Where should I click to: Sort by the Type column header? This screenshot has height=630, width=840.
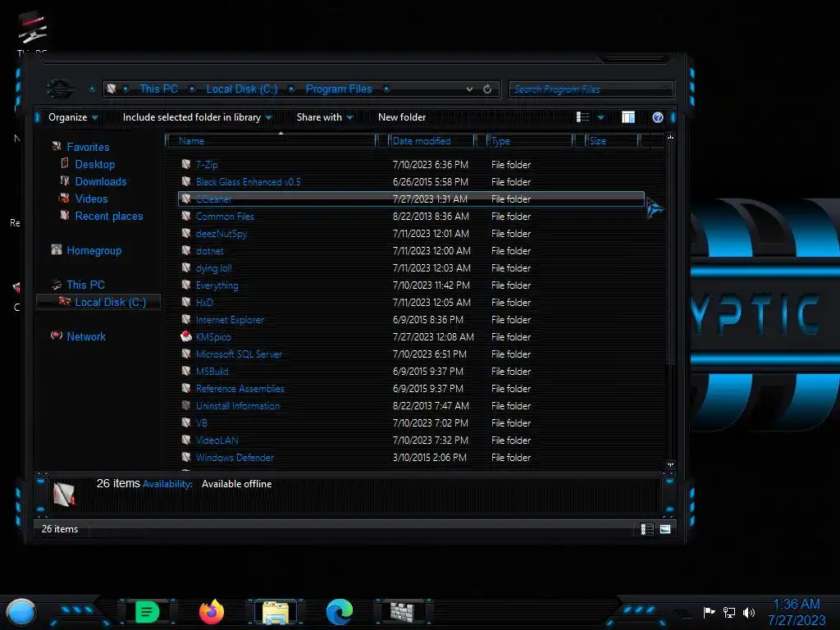pyautogui.click(x=530, y=141)
